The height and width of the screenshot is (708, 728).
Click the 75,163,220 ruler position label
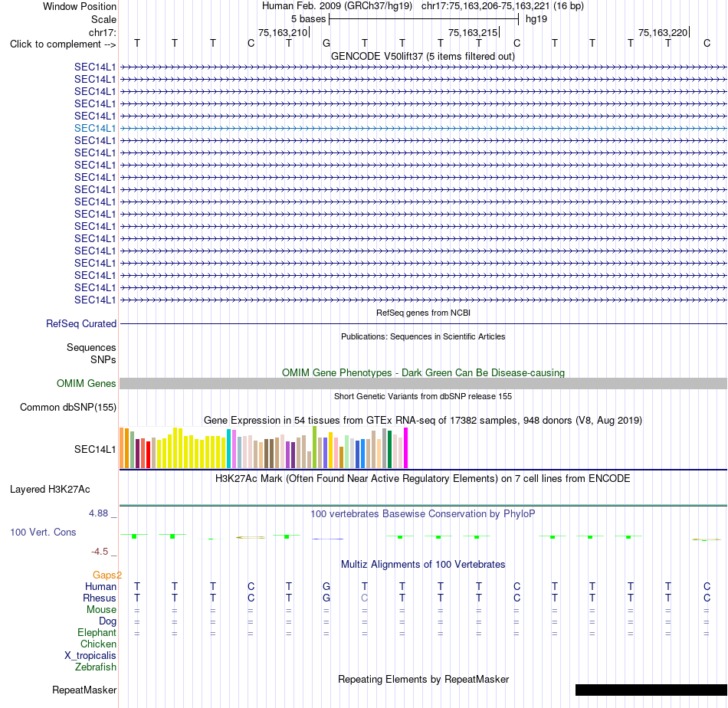663,32
